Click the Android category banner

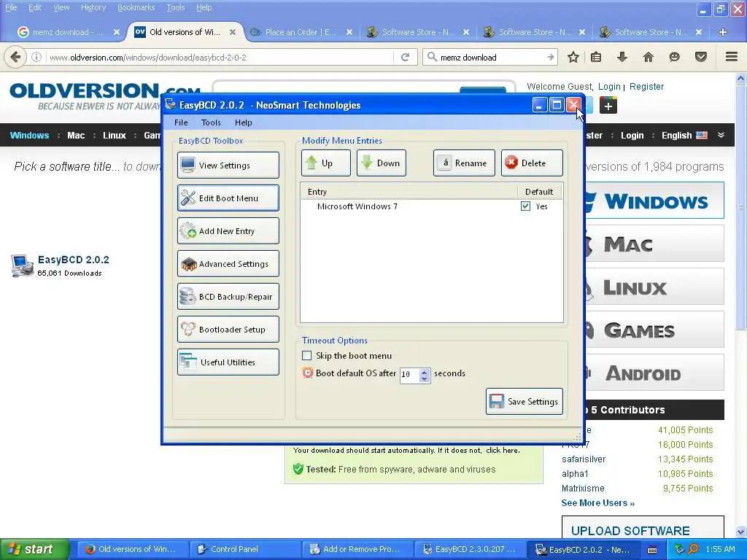pos(654,373)
